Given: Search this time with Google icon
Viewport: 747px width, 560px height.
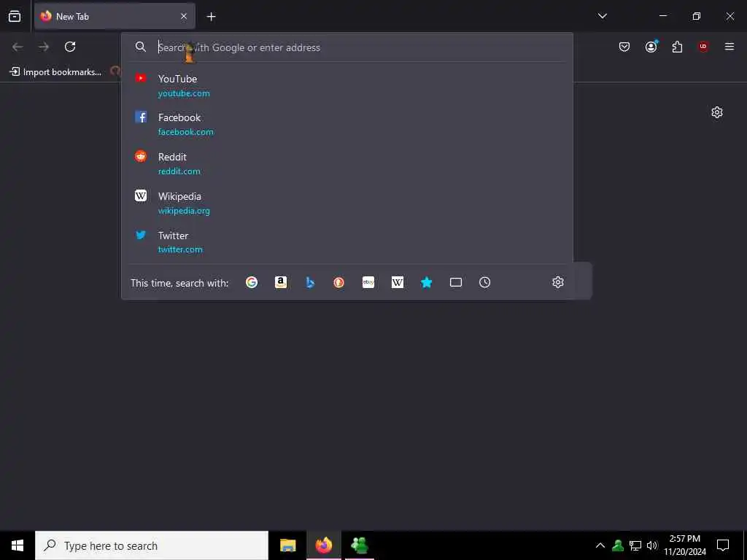Looking at the screenshot, I should coord(252,282).
